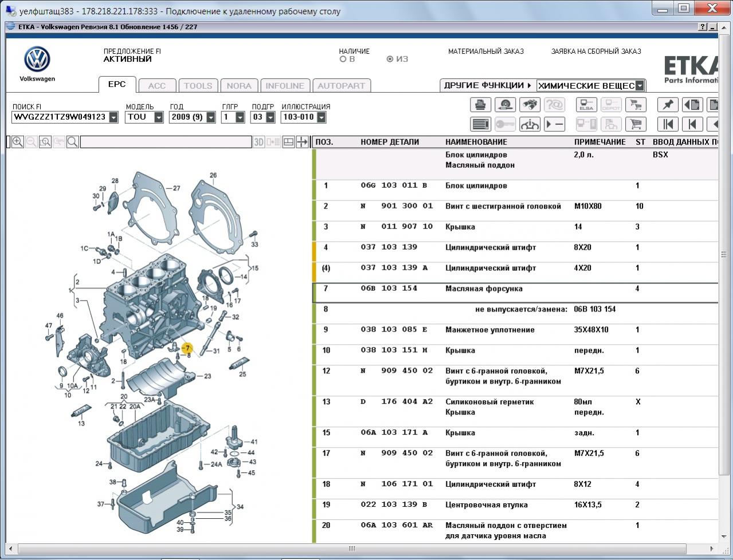The width and height of the screenshot is (733, 560).
Task: Click the НОМЕР ДЕТАЛИ column header
Action: [x=390, y=142]
